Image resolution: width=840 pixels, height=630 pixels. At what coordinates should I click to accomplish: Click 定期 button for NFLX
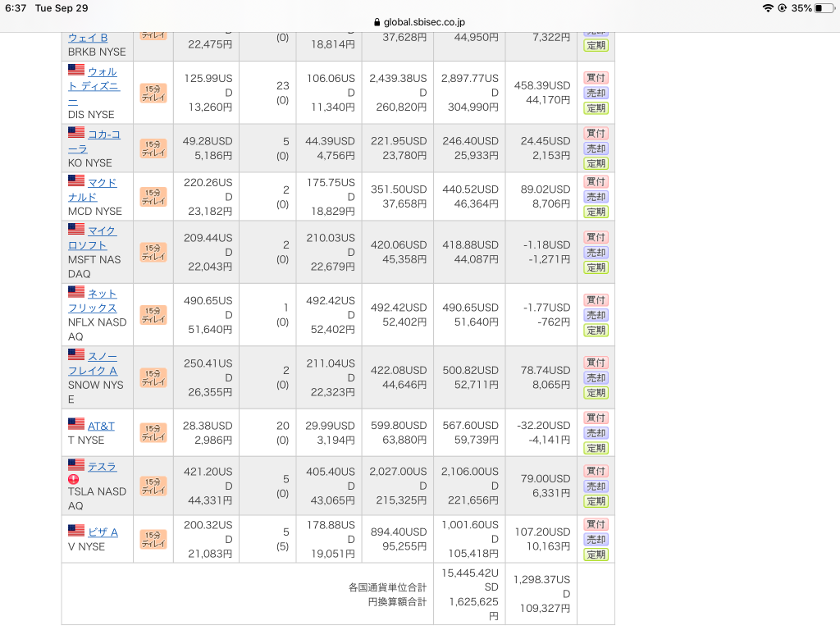pos(596,330)
